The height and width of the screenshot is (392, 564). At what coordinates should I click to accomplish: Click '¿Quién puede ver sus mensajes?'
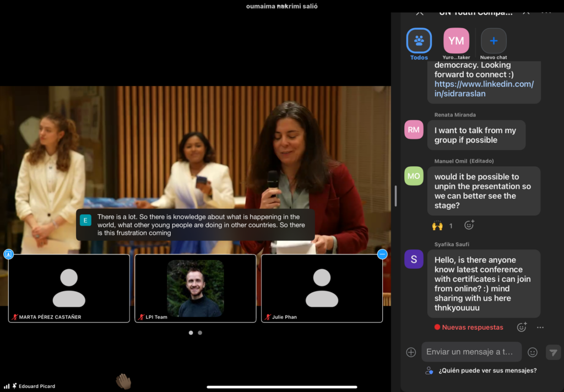(x=487, y=371)
